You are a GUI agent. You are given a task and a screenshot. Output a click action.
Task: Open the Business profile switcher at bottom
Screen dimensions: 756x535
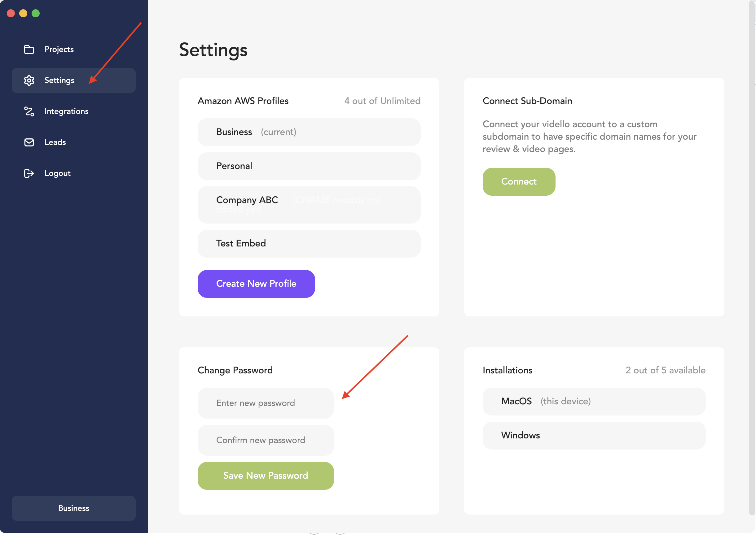[x=73, y=508]
